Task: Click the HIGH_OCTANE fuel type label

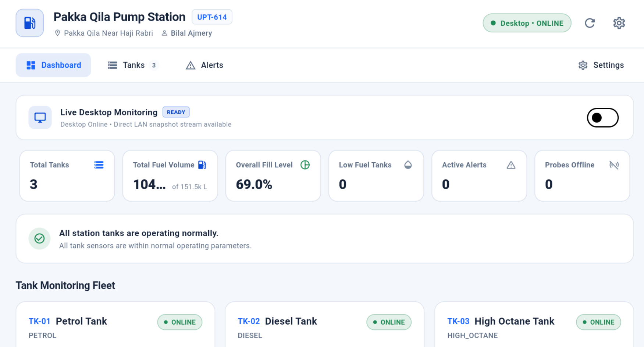Action: tap(473, 336)
